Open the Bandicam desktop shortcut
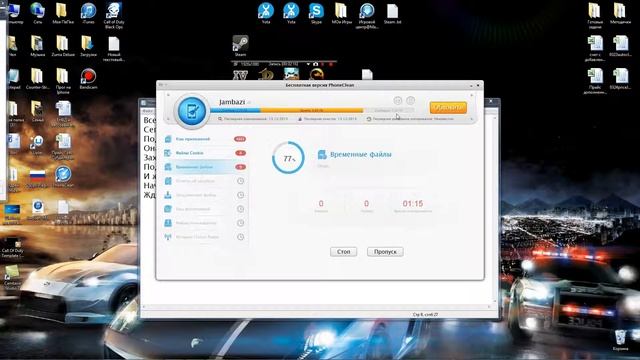 [x=88, y=79]
